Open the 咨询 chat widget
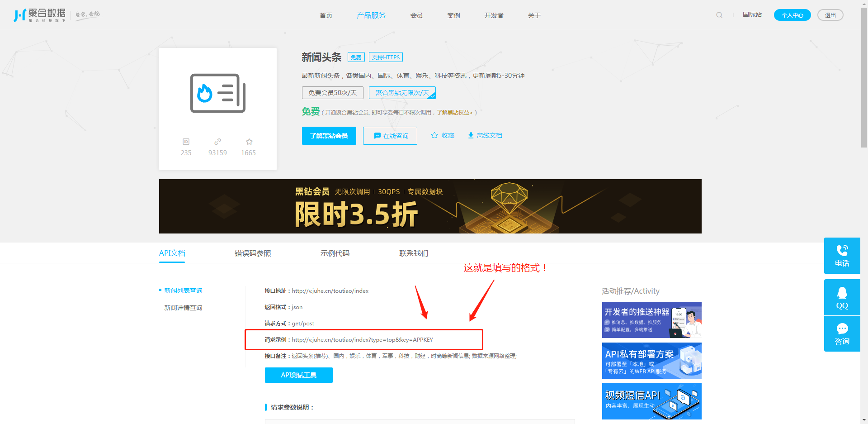The height and width of the screenshot is (424, 868). click(x=842, y=334)
